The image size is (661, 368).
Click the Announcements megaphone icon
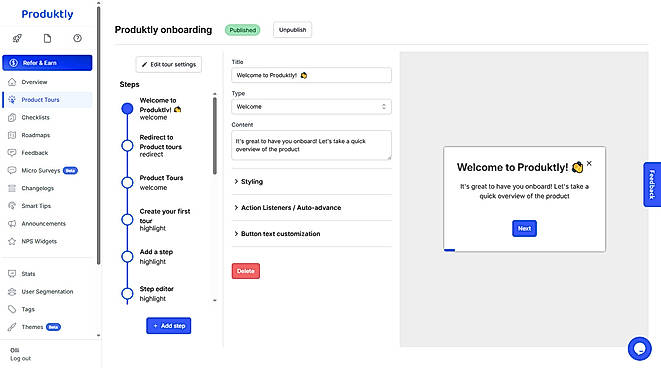12,223
